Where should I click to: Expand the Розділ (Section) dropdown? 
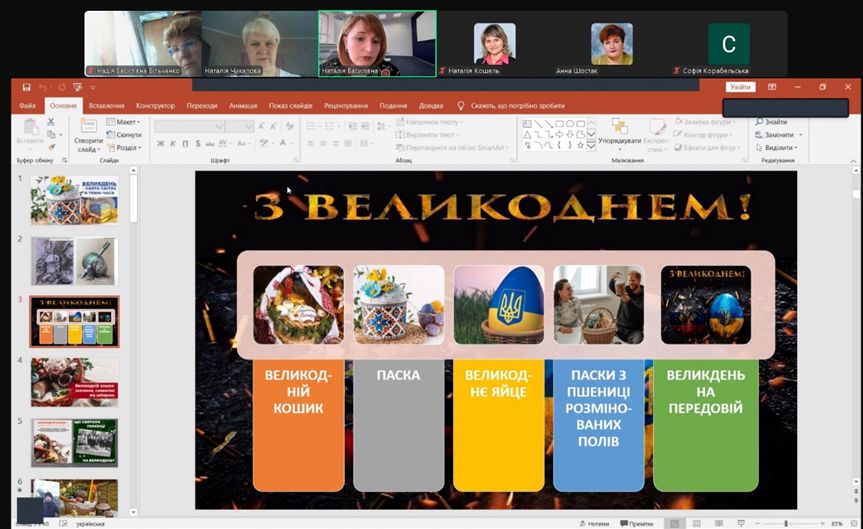tap(127, 147)
